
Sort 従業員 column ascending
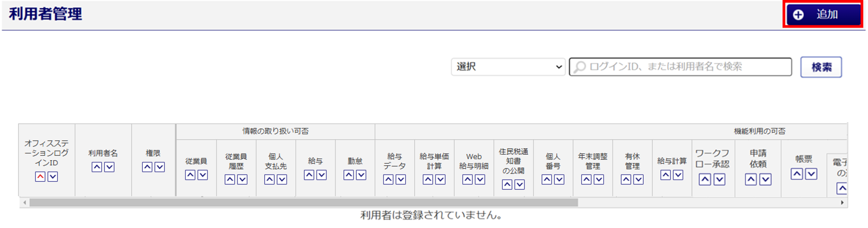tap(190, 175)
